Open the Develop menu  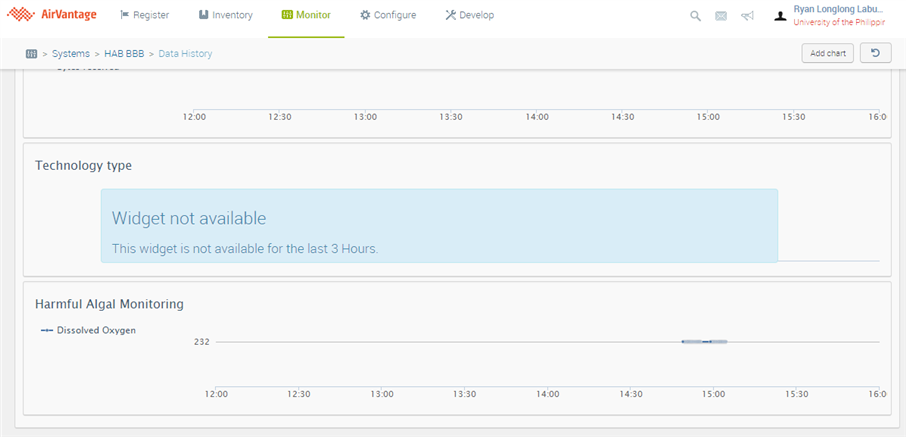tap(469, 15)
